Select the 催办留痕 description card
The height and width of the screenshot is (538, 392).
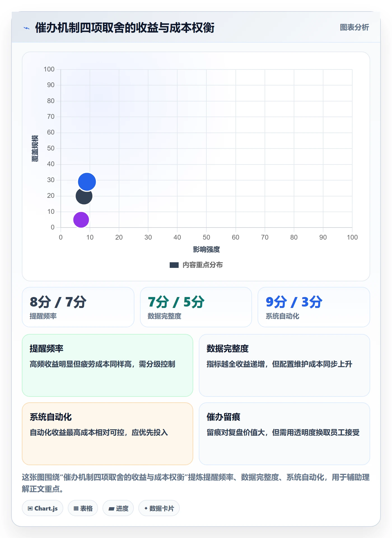284,434
